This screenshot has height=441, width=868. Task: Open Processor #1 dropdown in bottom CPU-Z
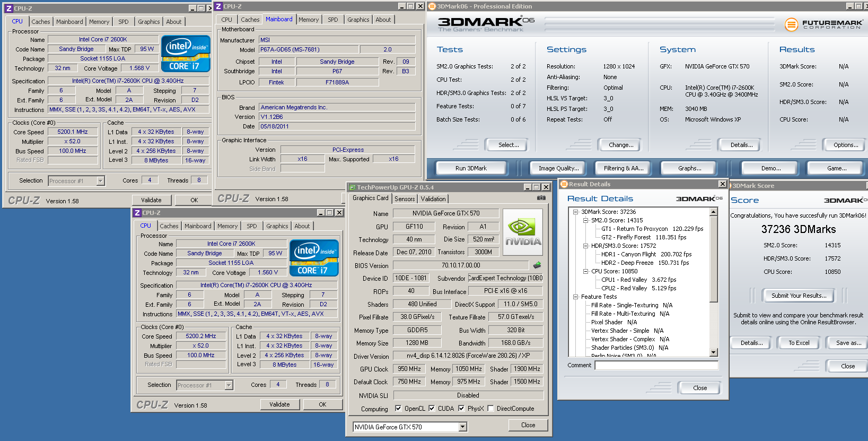229,385
